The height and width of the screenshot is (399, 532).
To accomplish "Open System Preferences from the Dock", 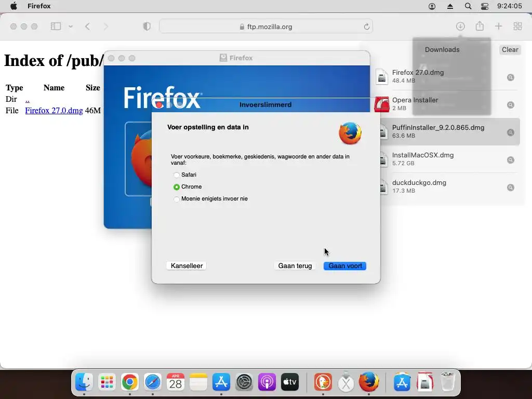I will coord(244,382).
